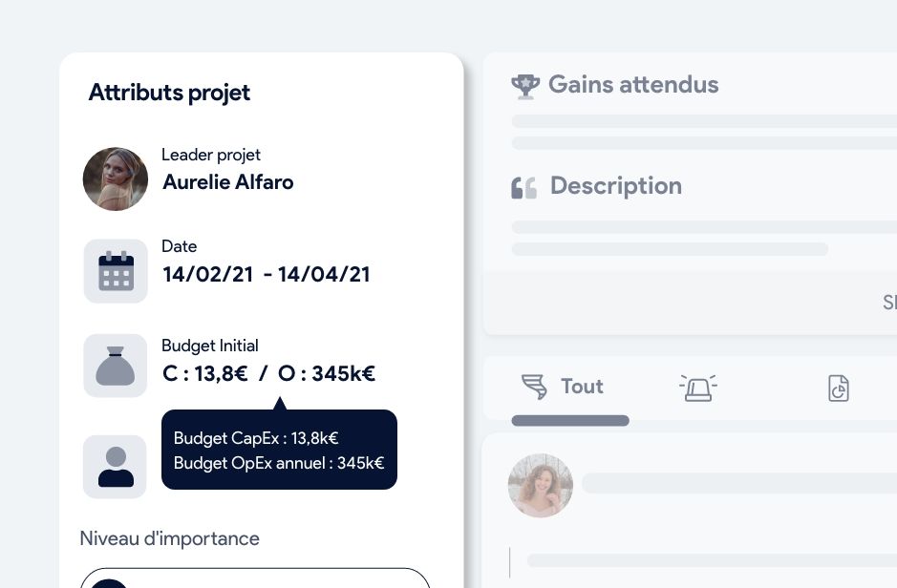Click the money bag icon for Budget Initial

tap(115, 366)
